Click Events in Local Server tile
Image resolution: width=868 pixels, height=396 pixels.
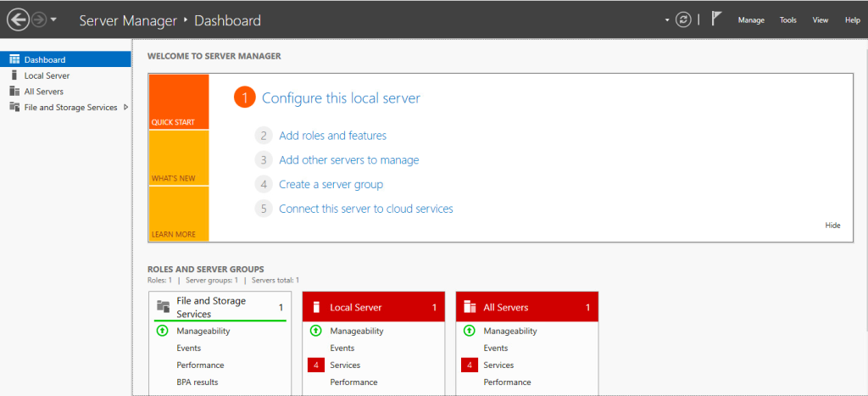[342, 349]
